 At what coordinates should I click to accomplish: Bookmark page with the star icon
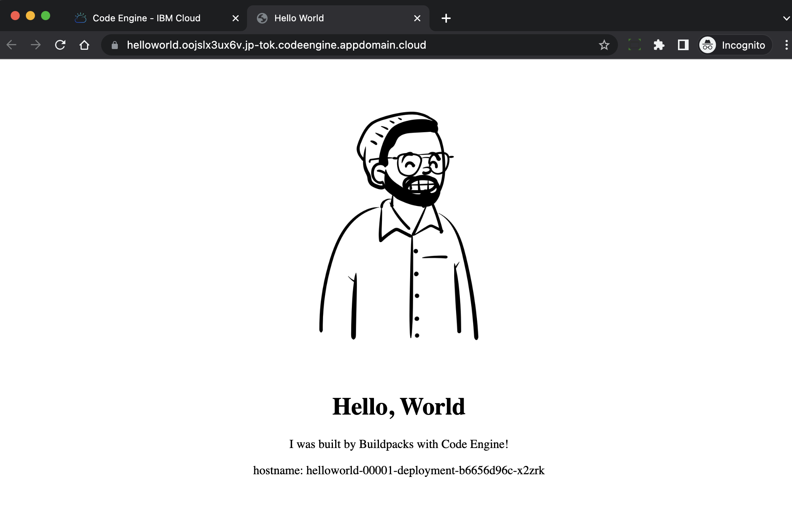point(604,45)
